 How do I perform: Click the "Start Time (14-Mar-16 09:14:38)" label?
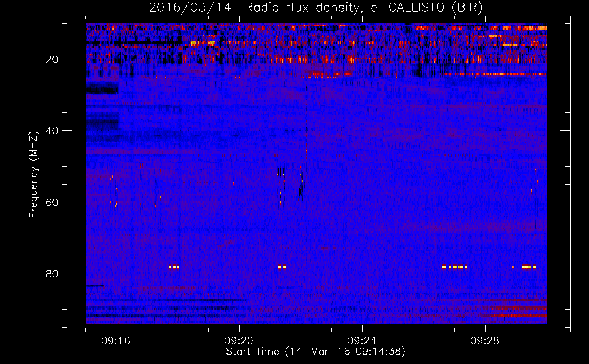316,352
